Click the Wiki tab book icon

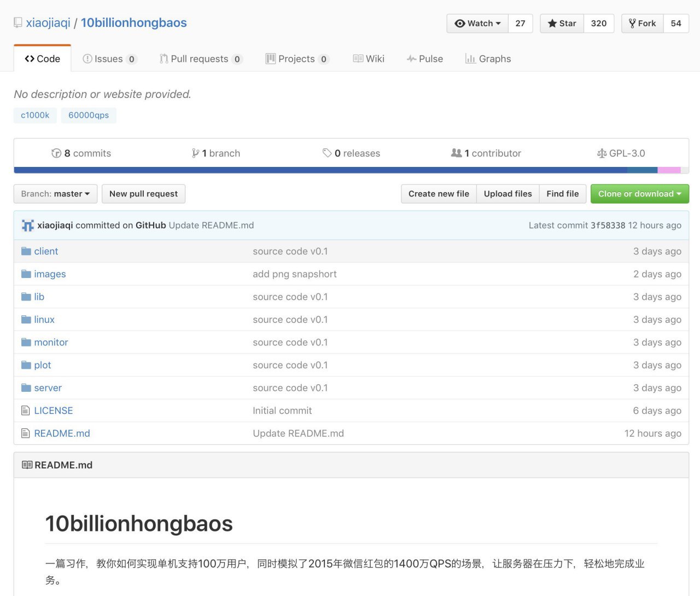(358, 59)
